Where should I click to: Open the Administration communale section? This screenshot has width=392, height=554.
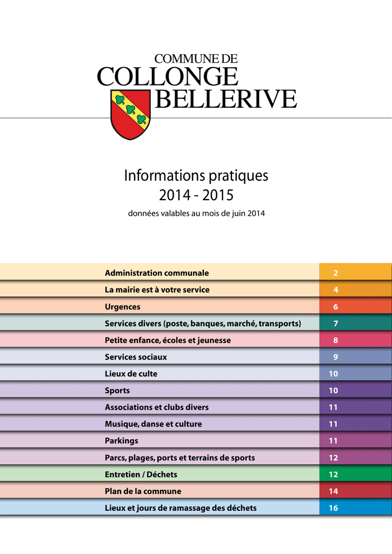(x=157, y=273)
